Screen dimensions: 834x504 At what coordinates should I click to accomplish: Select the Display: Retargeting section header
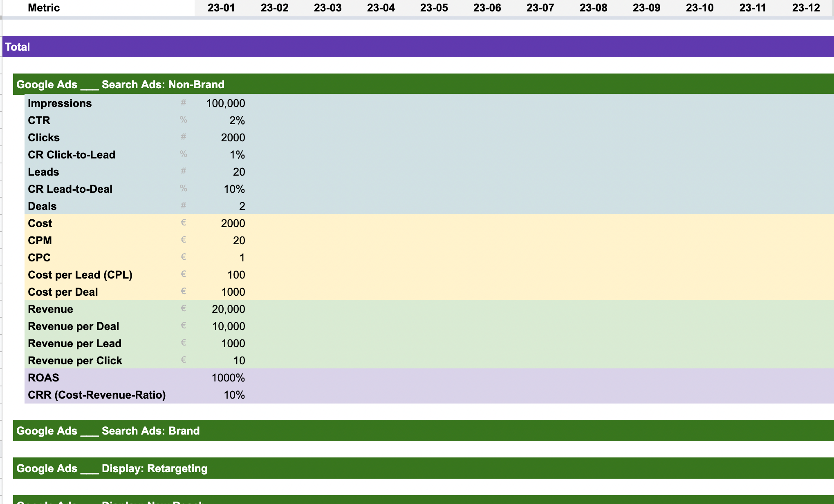(x=424, y=468)
